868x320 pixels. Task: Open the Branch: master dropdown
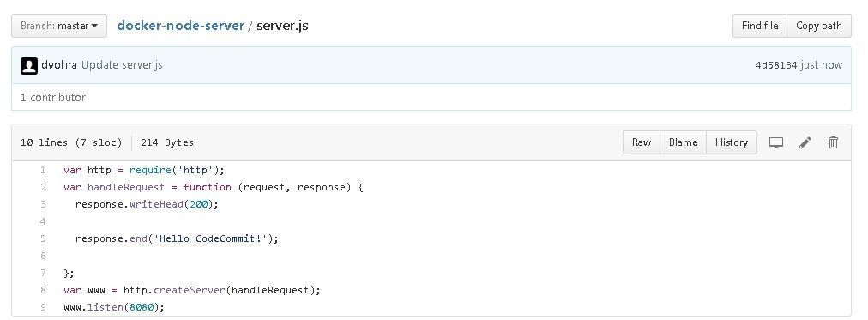[x=59, y=26]
